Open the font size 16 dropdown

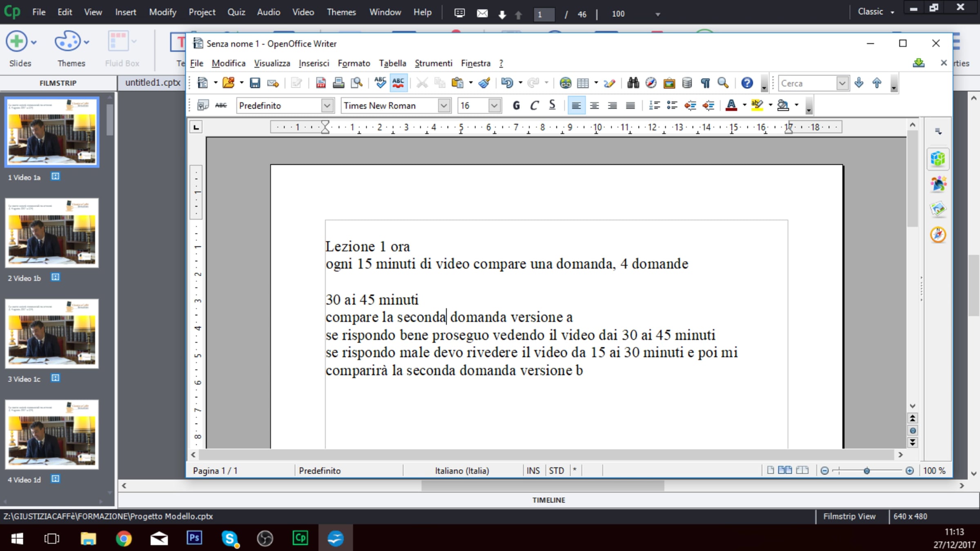click(x=494, y=106)
